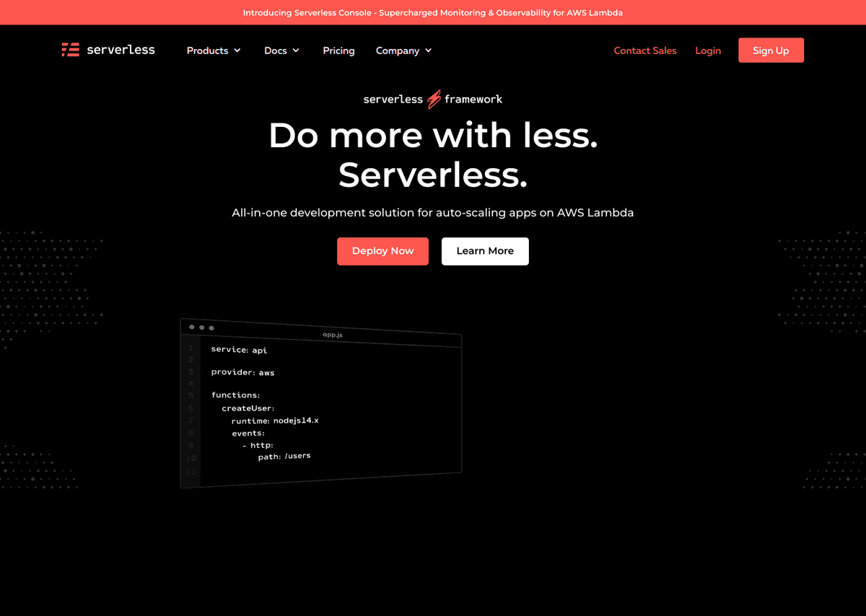Click the Sign Up button
The image size is (866, 616).
tap(771, 50)
